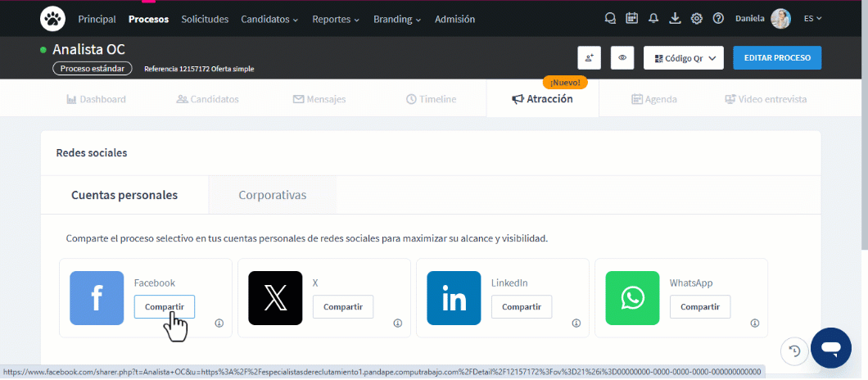The width and height of the screenshot is (868, 380).
Task: Expand the Candidatos menu
Action: coord(269,19)
